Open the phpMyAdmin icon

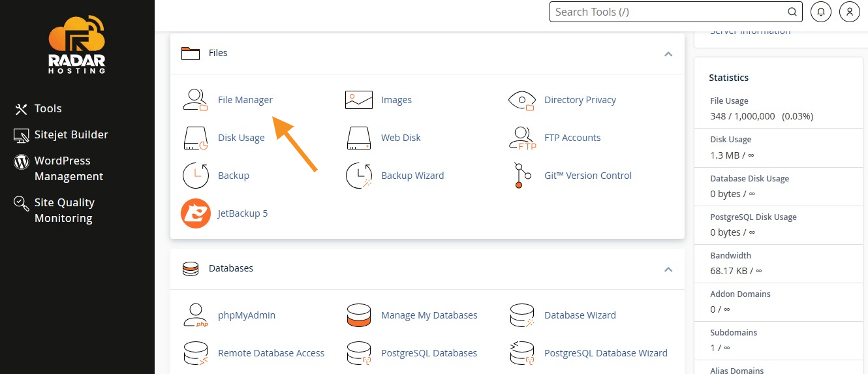point(194,315)
